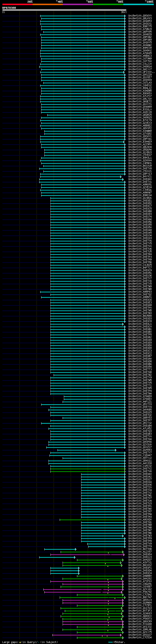
Task: Click the UniRef100_B6U5R8 label
Action: tap(140, 316)
